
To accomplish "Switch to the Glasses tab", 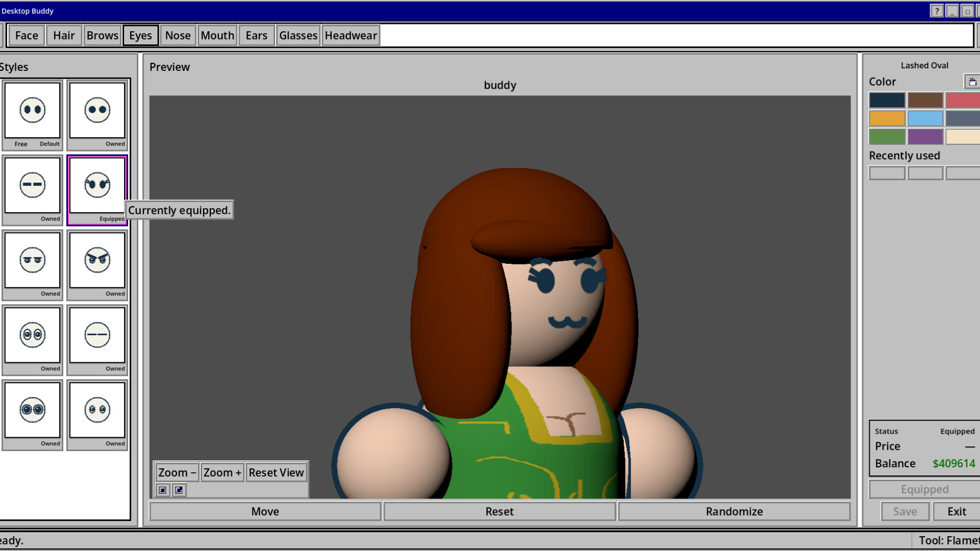I will coord(298,35).
